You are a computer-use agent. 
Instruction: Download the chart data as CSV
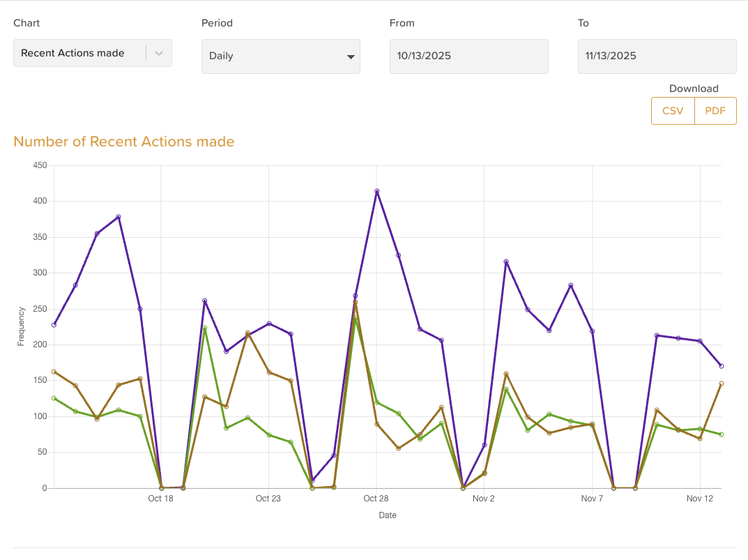pyautogui.click(x=673, y=111)
